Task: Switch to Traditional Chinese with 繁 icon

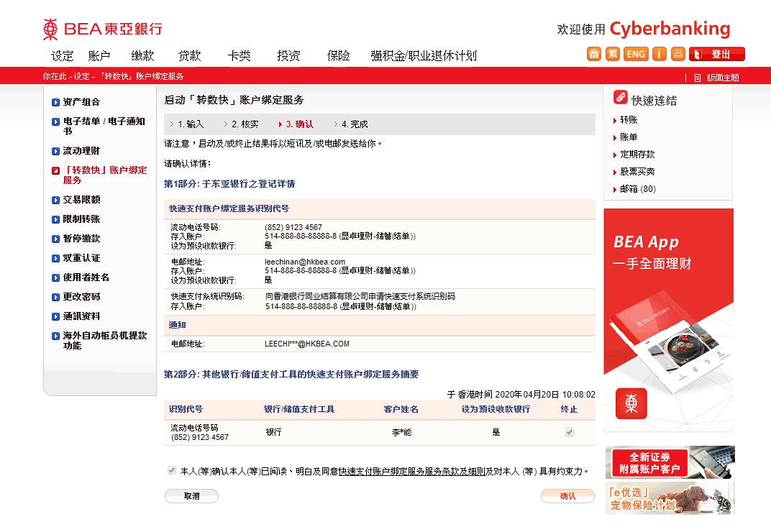Action: coord(613,54)
